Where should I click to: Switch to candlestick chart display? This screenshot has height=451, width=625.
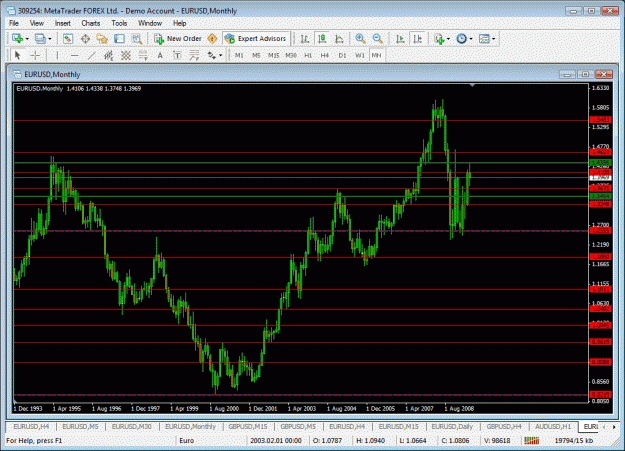pyautogui.click(x=322, y=39)
